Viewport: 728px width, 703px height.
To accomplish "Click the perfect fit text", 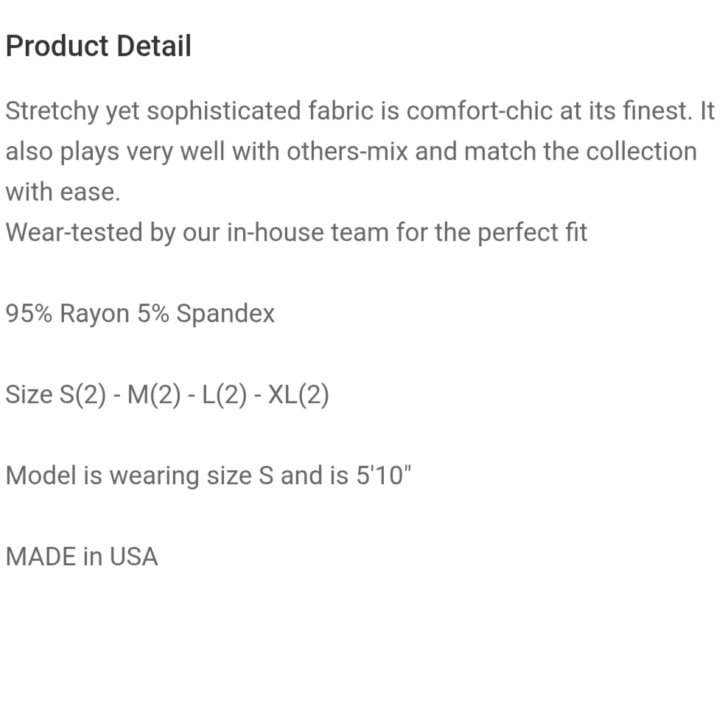I will (533, 233).
